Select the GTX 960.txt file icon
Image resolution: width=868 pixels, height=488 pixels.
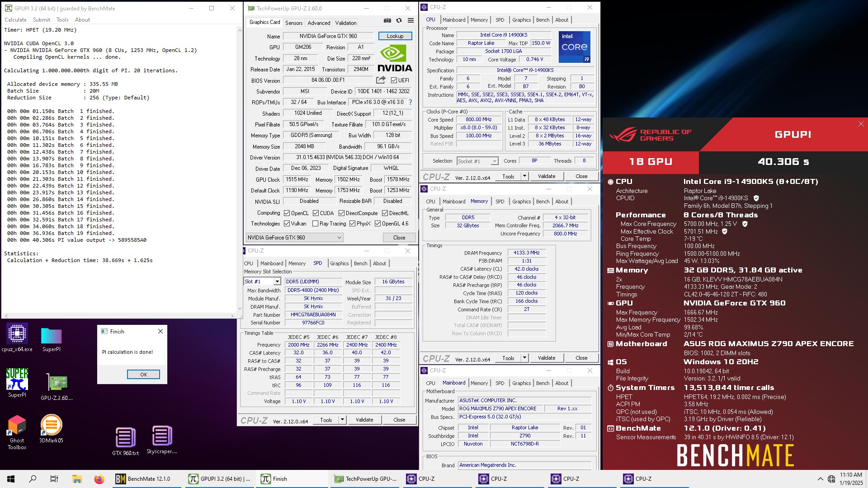(x=125, y=441)
